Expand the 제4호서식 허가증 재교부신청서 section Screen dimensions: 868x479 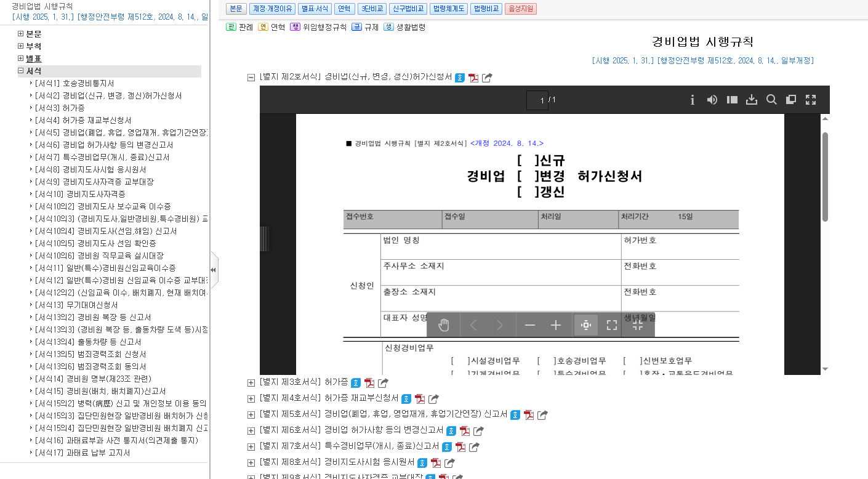point(251,399)
